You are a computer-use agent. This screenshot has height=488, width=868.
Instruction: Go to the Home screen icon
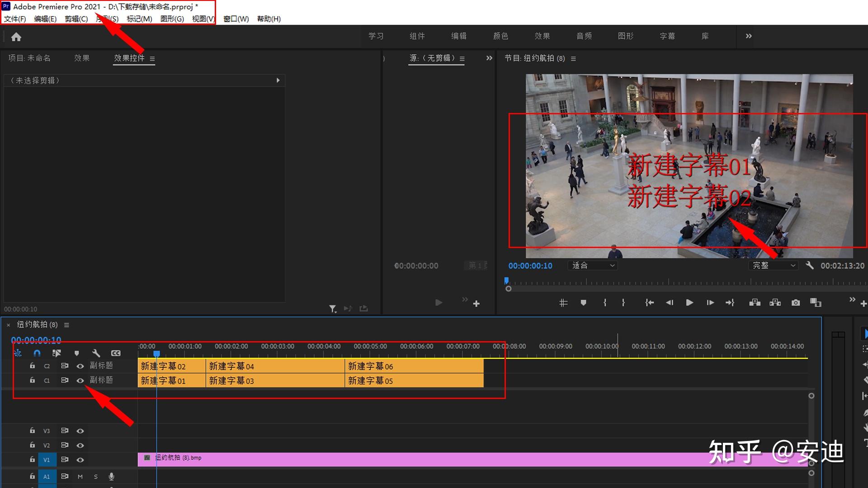tap(16, 37)
